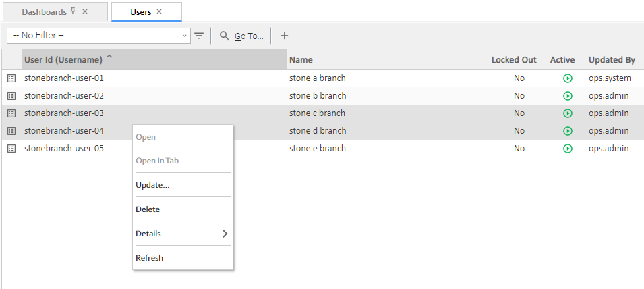Image resolution: width=644 pixels, height=289 pixels.
Task: Click green Active icon for stonebranch-user-05
Action: pos(567,149)
